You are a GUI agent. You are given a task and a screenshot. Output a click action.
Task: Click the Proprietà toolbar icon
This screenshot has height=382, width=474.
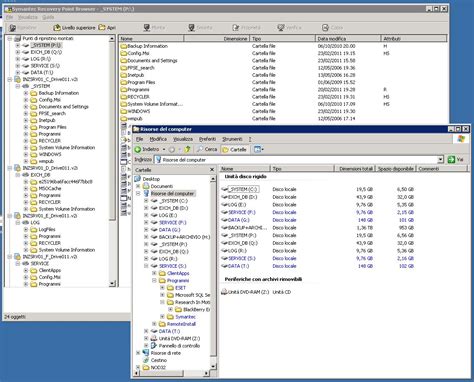pyautogui.click(x=236, y=28)
